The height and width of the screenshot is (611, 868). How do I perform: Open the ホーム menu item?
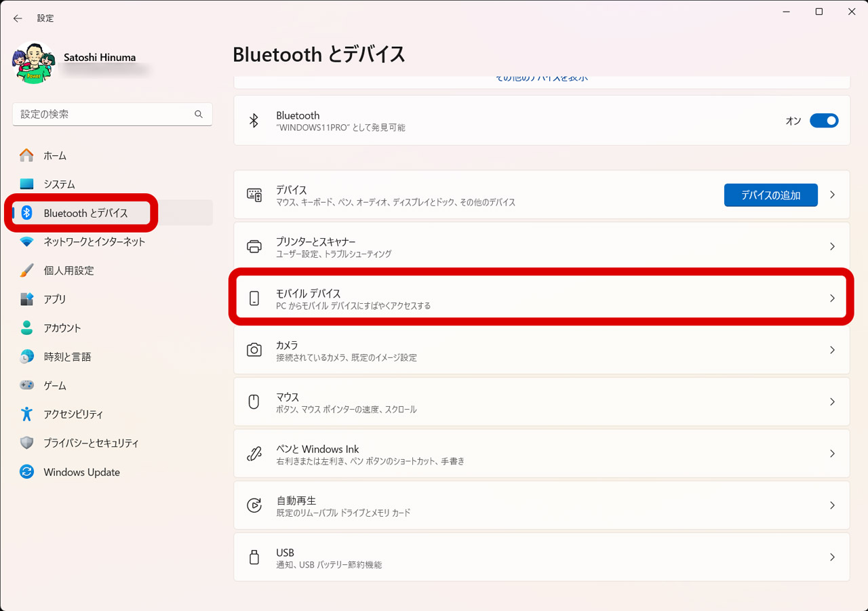[x=26, y=155]
